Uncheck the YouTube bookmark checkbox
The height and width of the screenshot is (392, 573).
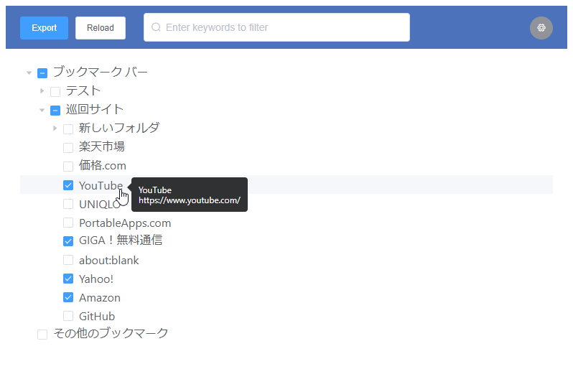pos(68,185)
